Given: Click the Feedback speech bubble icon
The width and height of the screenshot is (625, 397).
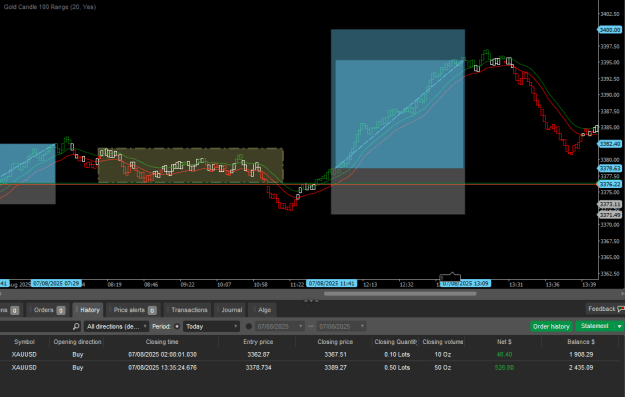Looking at the screenshot, I should [621, 309].
